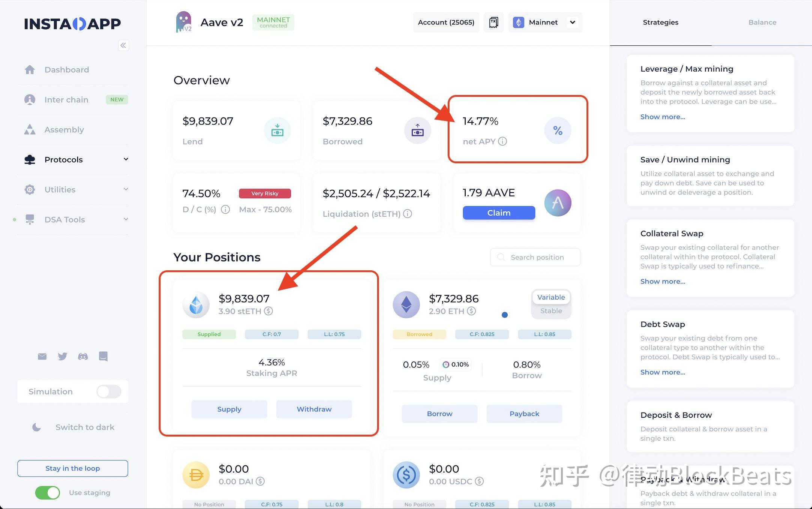812x509 pixels.
Task: Click the Utilities sidebar icon
Action: click(x=30, y=189)
